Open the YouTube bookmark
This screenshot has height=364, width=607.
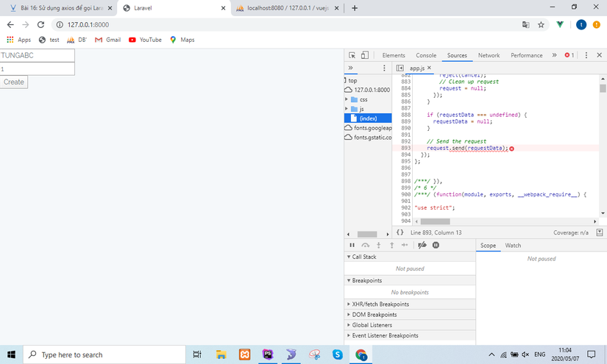(145, 40)
